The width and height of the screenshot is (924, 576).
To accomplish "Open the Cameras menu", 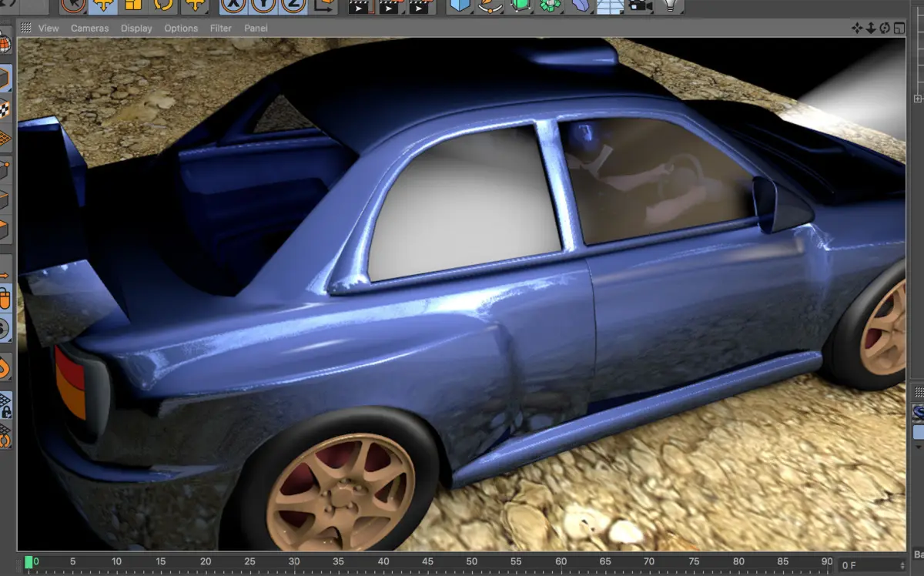I will [89, 28].
